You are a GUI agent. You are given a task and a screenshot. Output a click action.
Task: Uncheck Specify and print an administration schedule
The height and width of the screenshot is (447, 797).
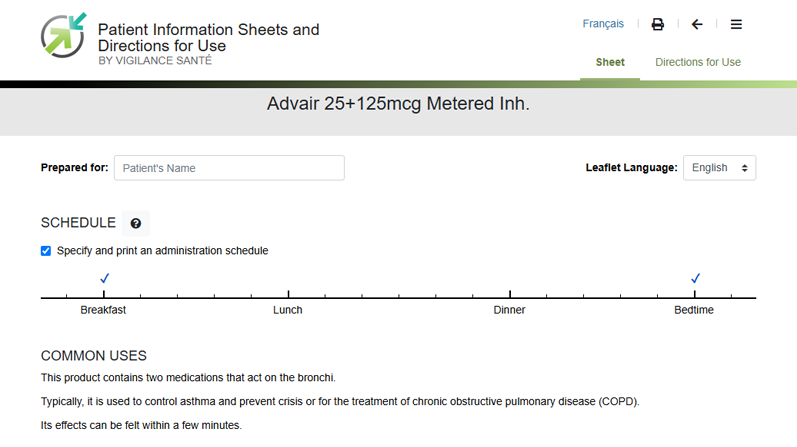[x=46, y=251]
